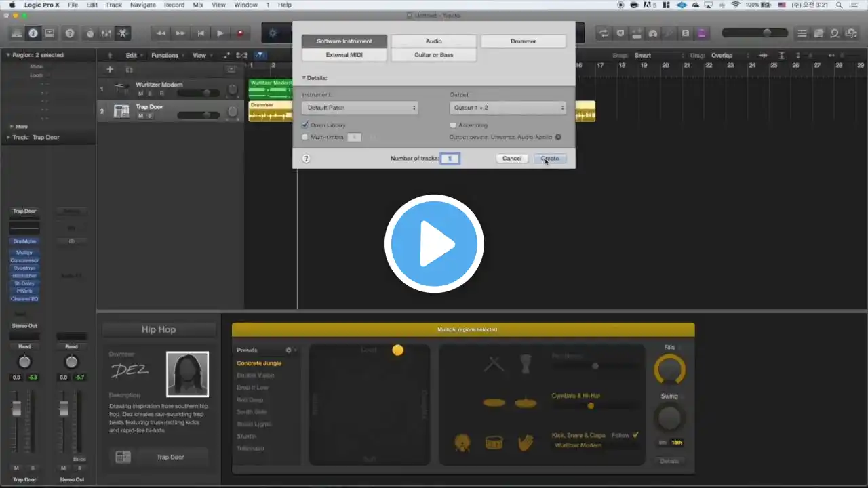
Task: Toggle the Inspector info icon
Action: pos(33,33)
